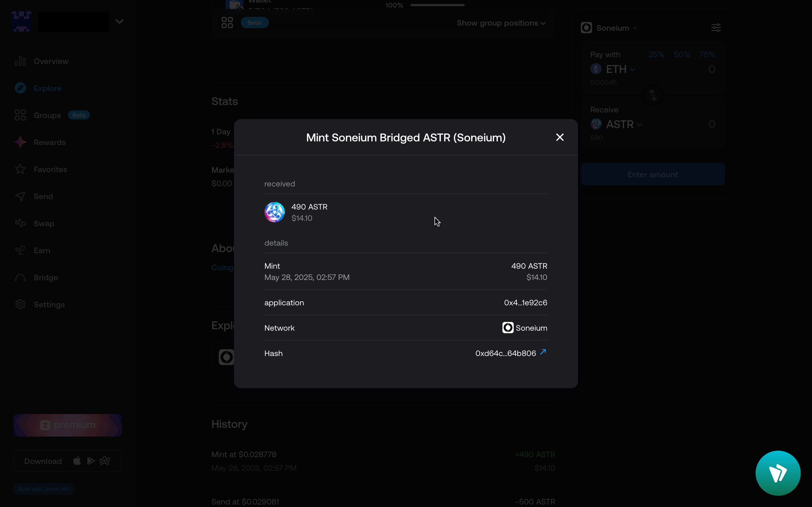The image size is (812, 507).
Task: Close the Mint ASTR transaction dialog
Action: (560, 137)
